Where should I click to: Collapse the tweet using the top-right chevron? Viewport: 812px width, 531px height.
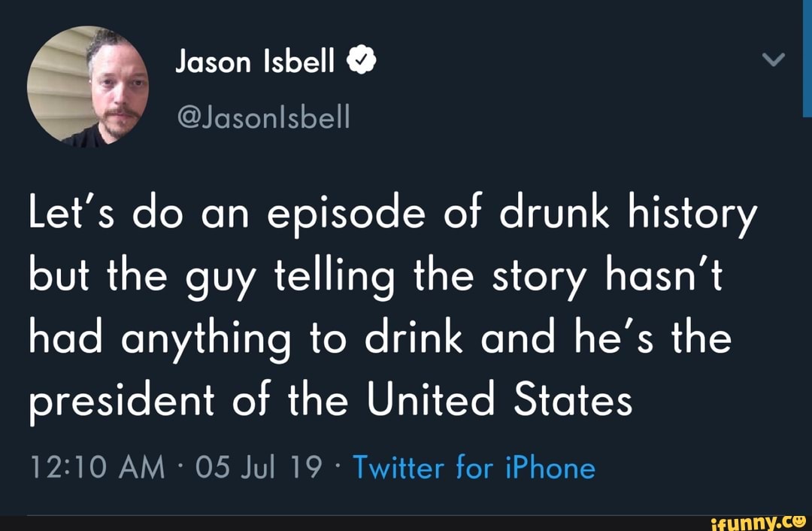click(x=774, y=60)
